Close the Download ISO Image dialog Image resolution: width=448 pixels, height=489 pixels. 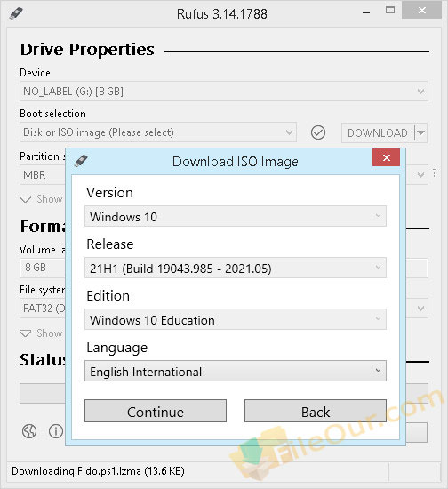(x=387, y=157)
